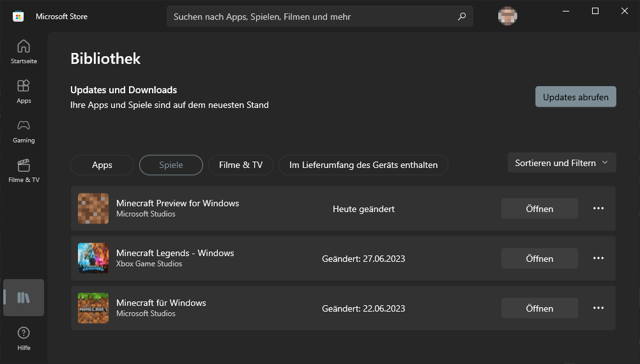Image resolution: width=640 pixels, height=364 pixels.
Task: Click the Updates abrufen button
Action: pos(575,97)
